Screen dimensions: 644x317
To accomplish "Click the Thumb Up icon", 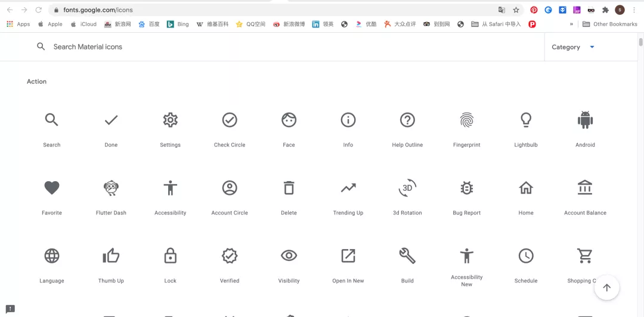I will (x=111, y=256).
